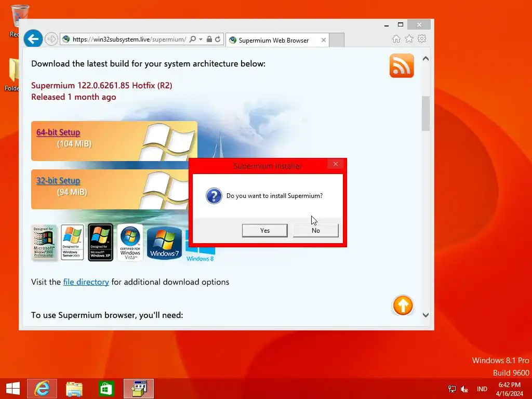Open File Explorer from taskbar
Viewport: 532px width, 399px height.
pyautogui.click(x=74, y=389)
